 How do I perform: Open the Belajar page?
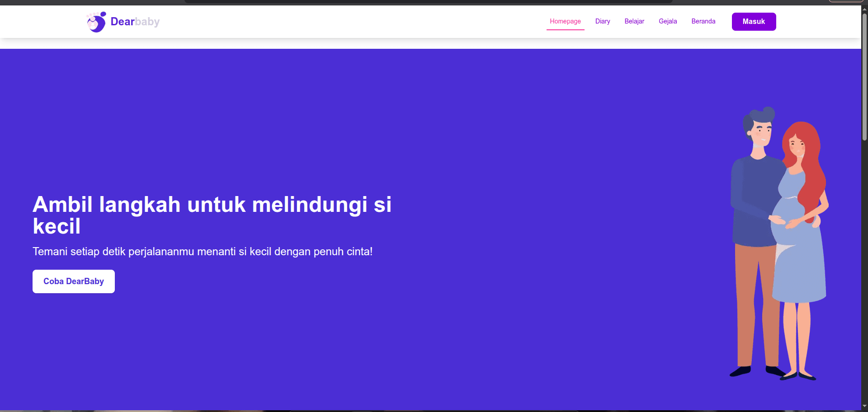click(x=634, y=21)
